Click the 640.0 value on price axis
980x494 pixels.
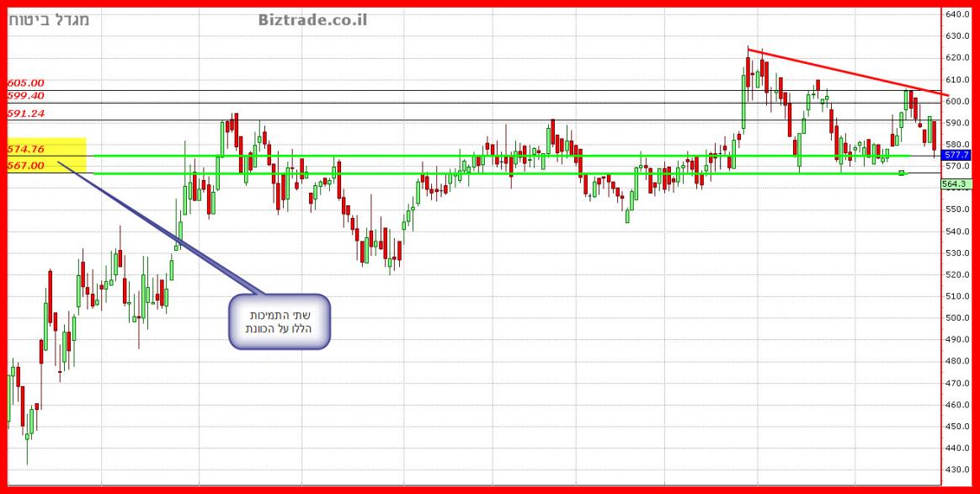click(x=958, y=14)
